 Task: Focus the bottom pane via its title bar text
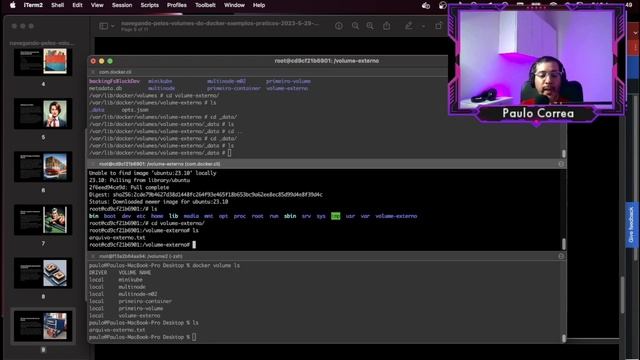[141, 256]
